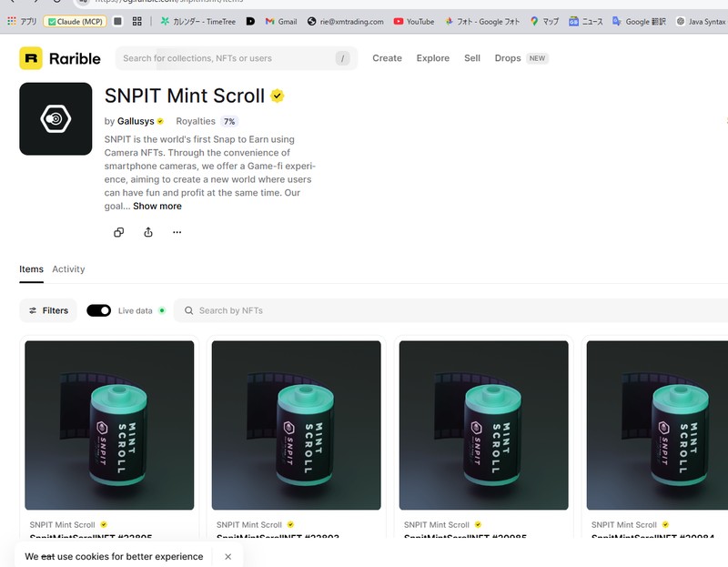Viewport: 728px width, 567px height.
Task: Open the Claude (MCP) bookmark
Action: point(76,21)
